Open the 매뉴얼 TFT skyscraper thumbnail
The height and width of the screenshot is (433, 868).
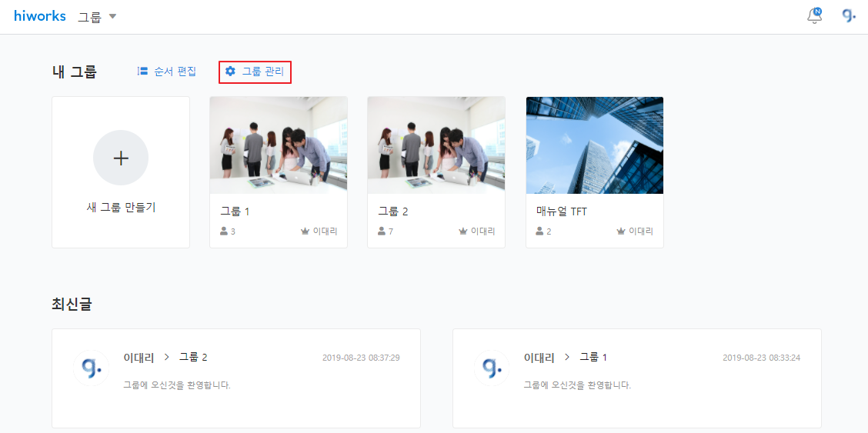coord(594,145)
